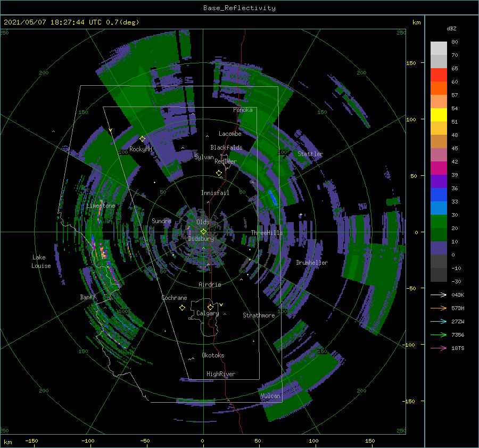
Task: Click the 04DK legend text
Action: [x=458, y=295]
